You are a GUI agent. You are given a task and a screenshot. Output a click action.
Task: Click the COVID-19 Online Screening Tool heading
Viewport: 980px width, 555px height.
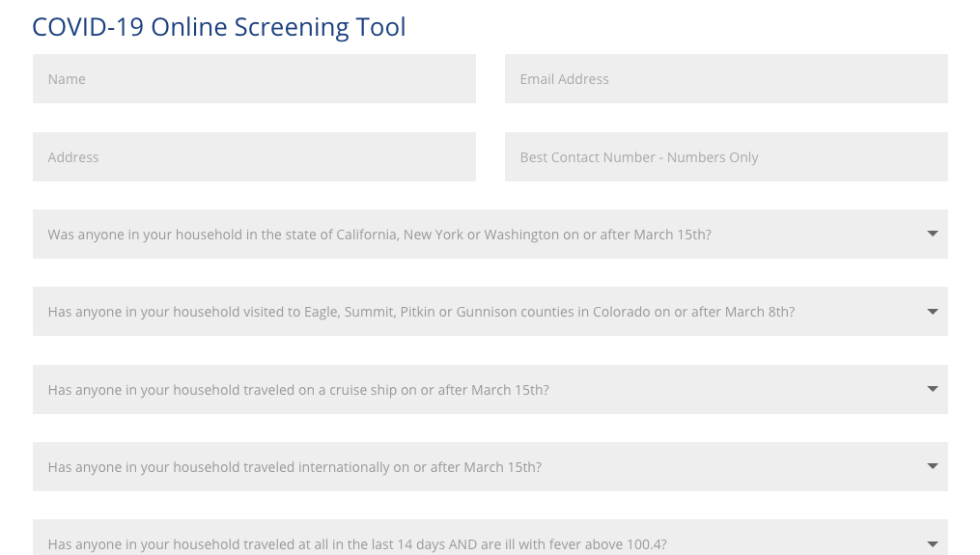coord(219,27)
